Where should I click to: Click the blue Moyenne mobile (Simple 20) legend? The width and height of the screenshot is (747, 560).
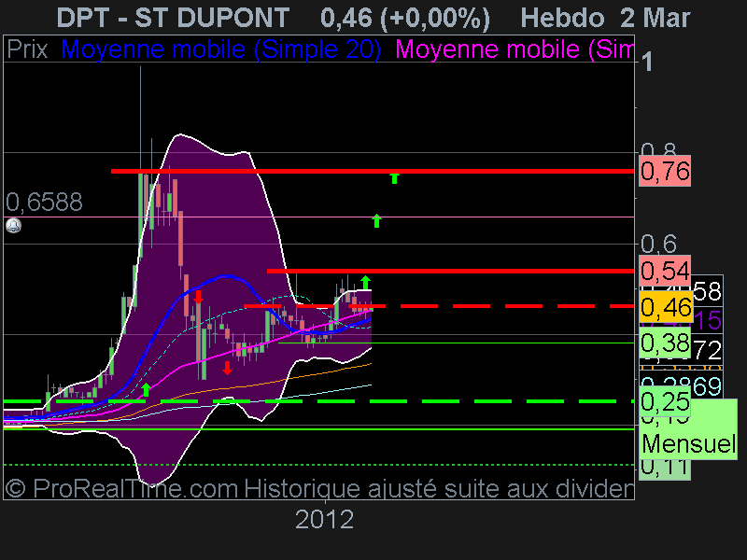(220, 49)
